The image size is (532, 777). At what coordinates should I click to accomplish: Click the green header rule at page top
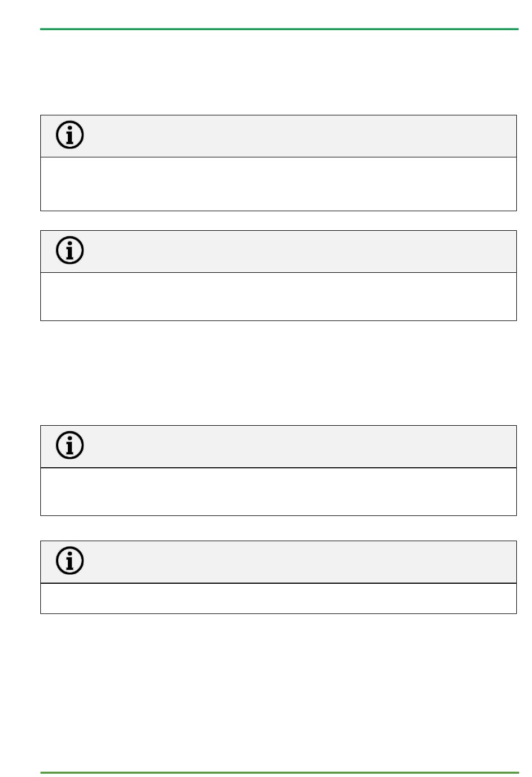click(279, 29)
